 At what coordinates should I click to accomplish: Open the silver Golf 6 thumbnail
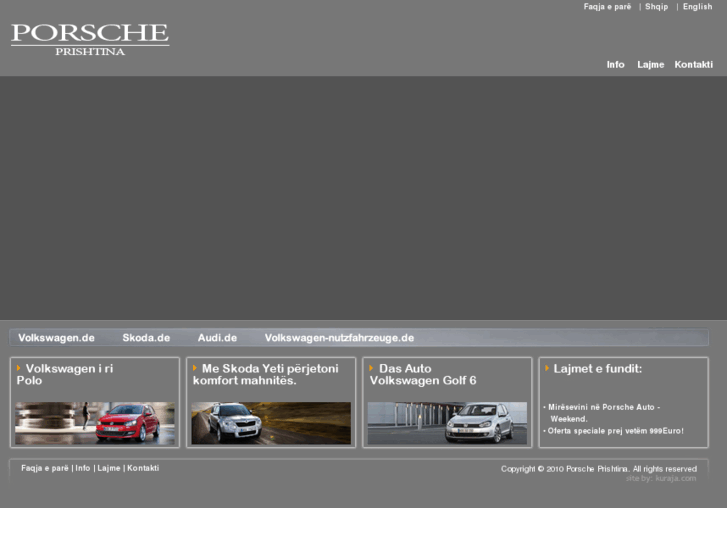point(447,423)
